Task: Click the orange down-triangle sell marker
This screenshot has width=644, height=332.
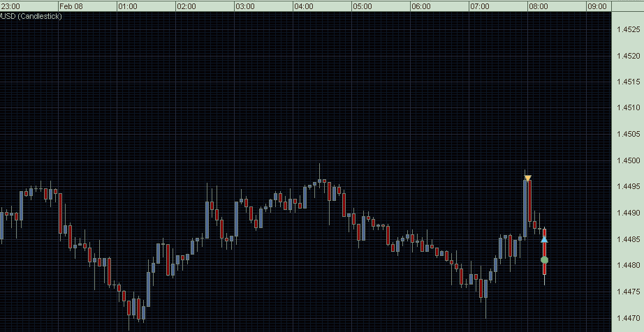Action: (528, 179)
